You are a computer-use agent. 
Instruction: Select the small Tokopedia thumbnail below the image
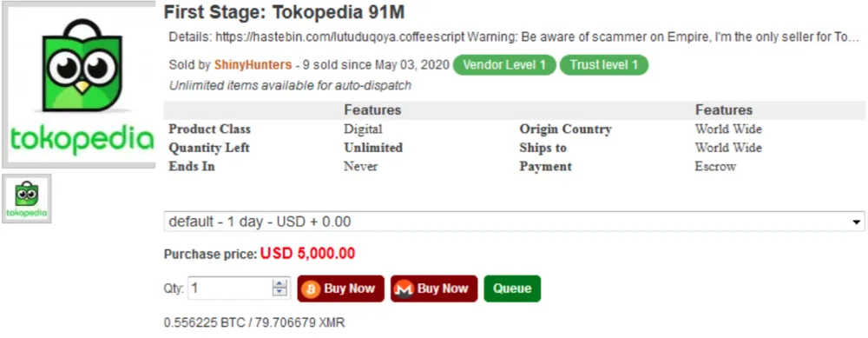27,198
